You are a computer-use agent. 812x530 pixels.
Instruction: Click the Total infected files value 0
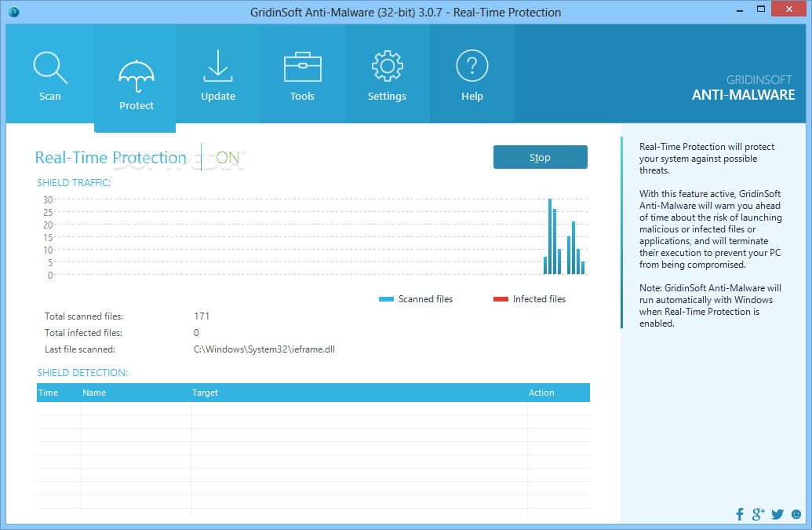pos(196,333)
